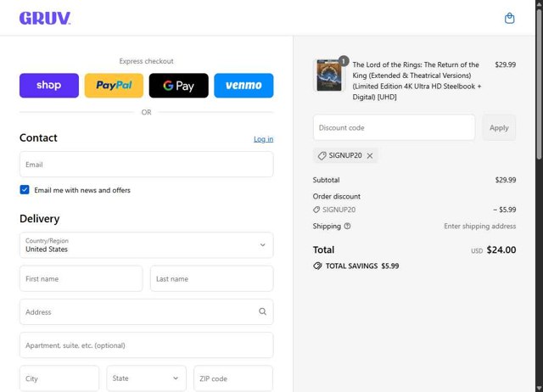This screenshot has width=543, height=392.
Task: Click the − $5.99 discount amount
Action: point(505,210)
